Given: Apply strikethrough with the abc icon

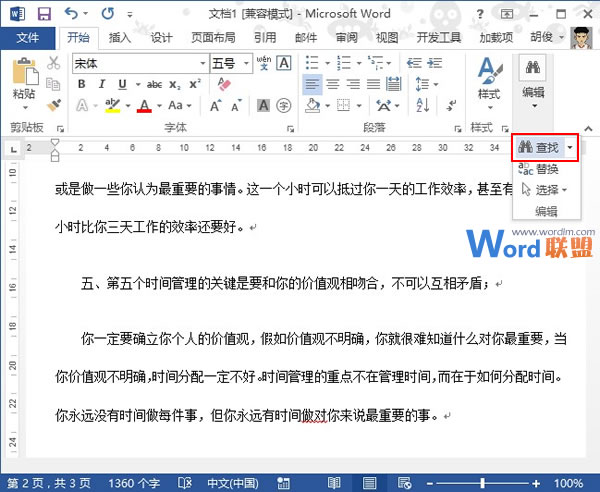Looking at the screenshot, I should point(154,84).
